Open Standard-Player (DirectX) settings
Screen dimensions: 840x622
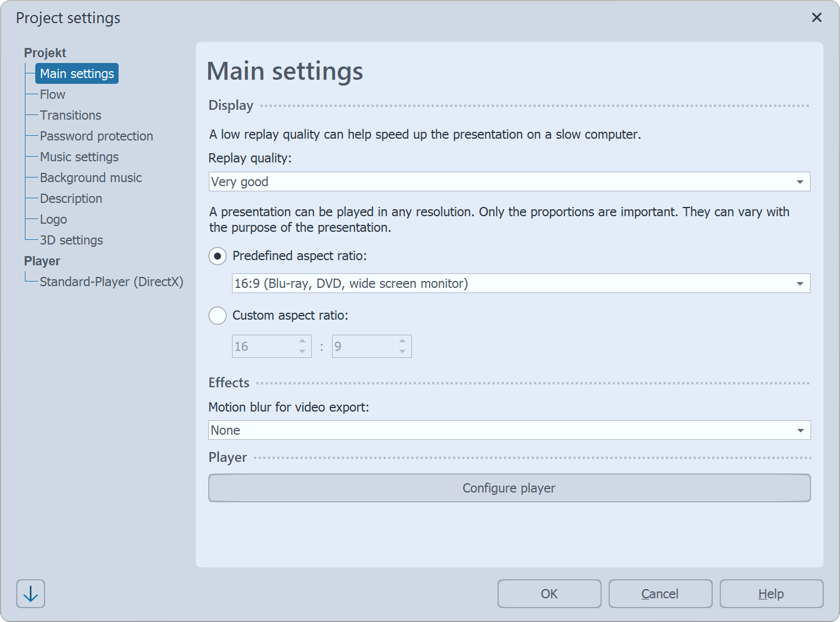pos(112,282)
